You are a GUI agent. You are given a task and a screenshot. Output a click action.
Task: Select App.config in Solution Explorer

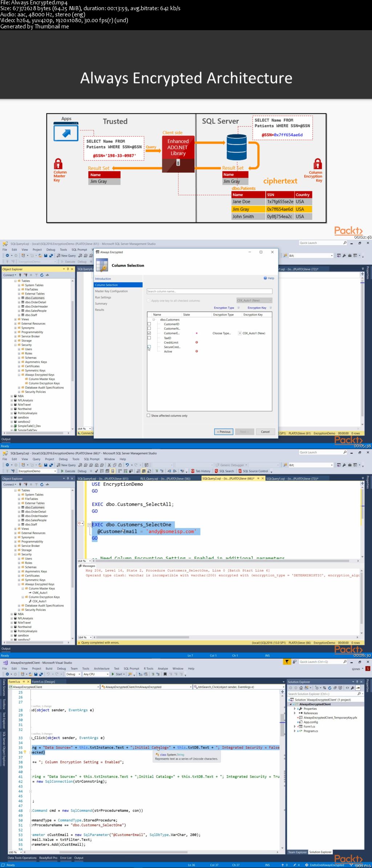click(311, 722)
